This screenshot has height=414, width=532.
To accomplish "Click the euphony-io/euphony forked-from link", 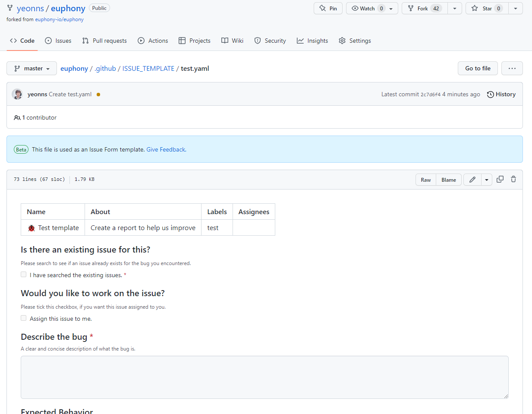I will tap(59, 19).
